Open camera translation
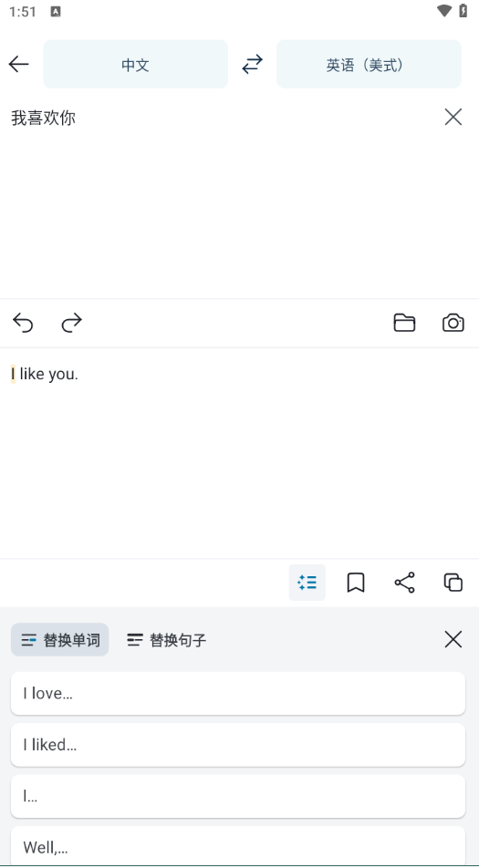 pos(453,322)
